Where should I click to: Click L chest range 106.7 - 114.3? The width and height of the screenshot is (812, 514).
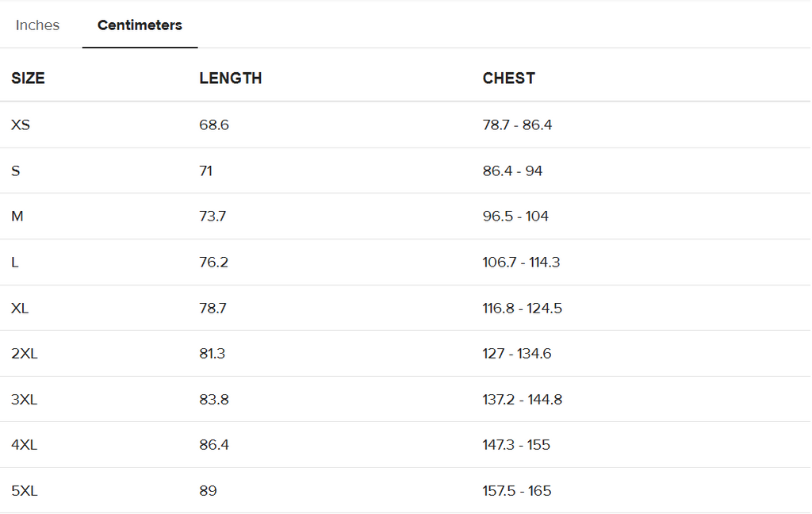pyautogui.click(x=521, y=262)
